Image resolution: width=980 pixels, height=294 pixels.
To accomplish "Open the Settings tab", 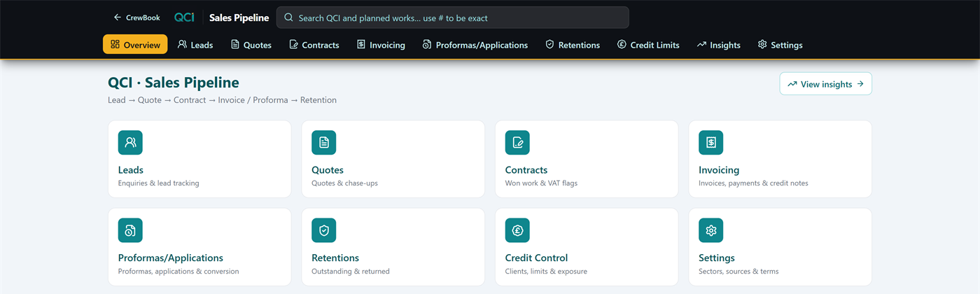I will (780, 44).
